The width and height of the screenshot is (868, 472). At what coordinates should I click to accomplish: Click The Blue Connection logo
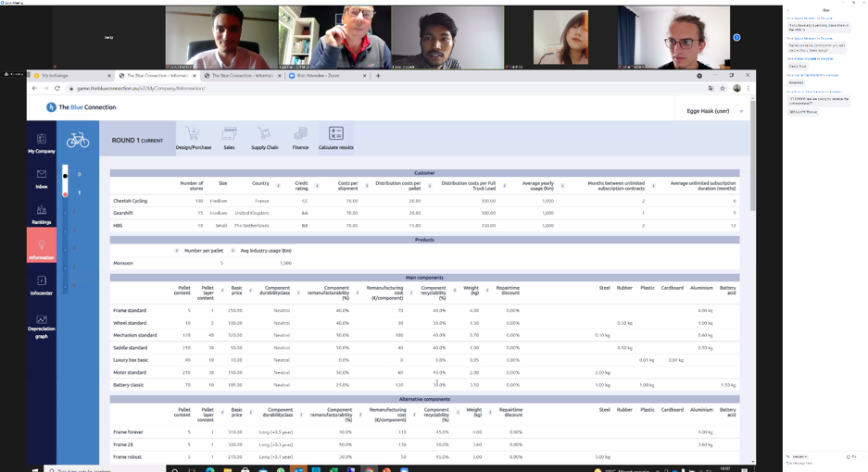(82, 107)
